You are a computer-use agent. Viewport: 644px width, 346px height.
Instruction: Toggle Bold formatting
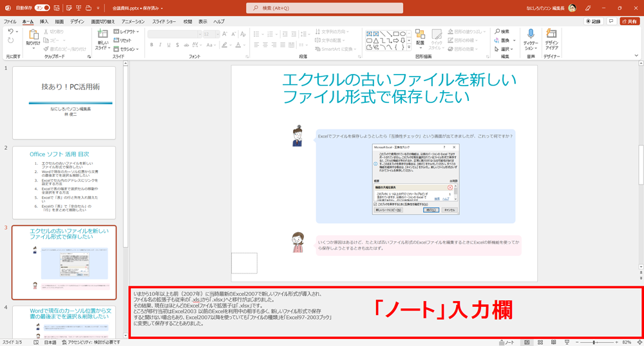coord(151,44)
